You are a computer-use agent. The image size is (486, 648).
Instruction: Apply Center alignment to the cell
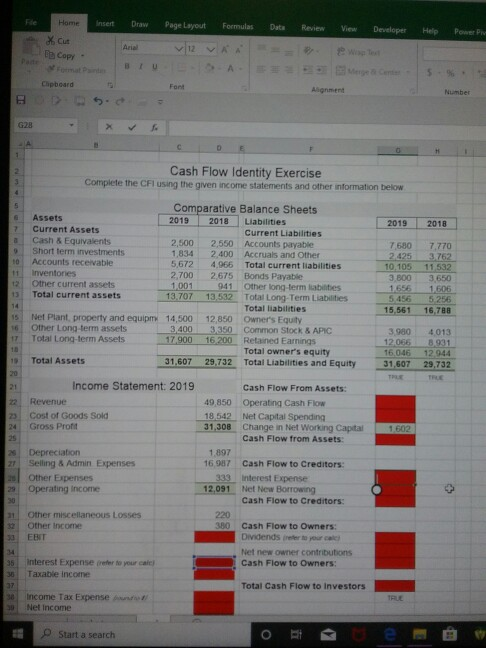275,70
